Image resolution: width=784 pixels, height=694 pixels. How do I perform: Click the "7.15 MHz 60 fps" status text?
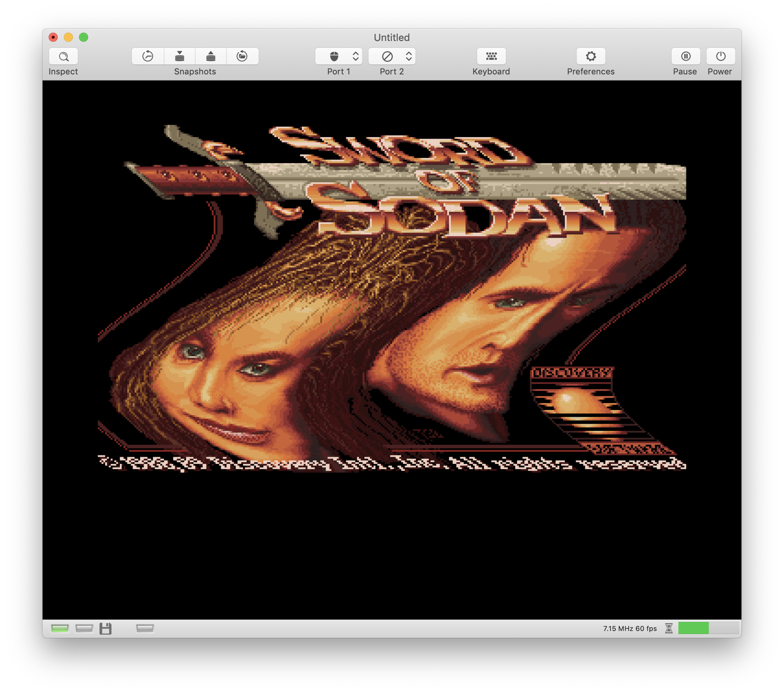[630, 628]
